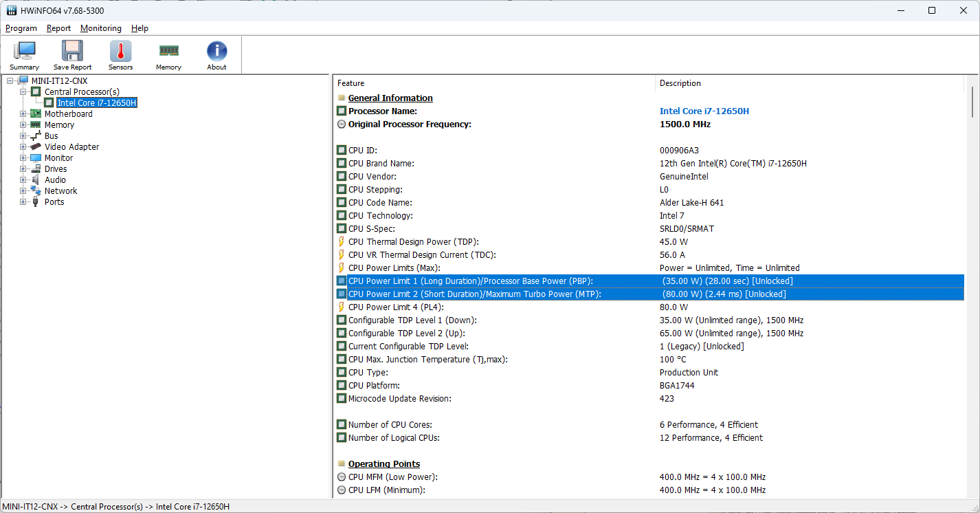Click the CPU S-Spec row

tap(649, 229)
